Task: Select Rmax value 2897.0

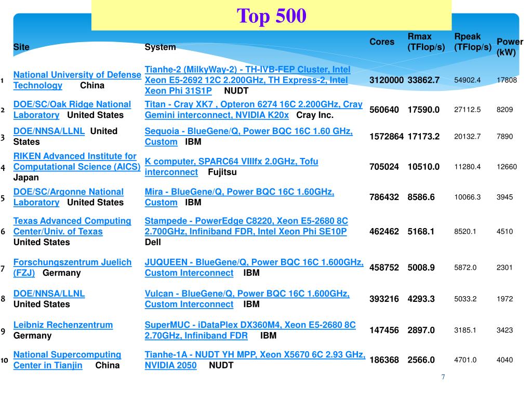Action: [421, 330]
